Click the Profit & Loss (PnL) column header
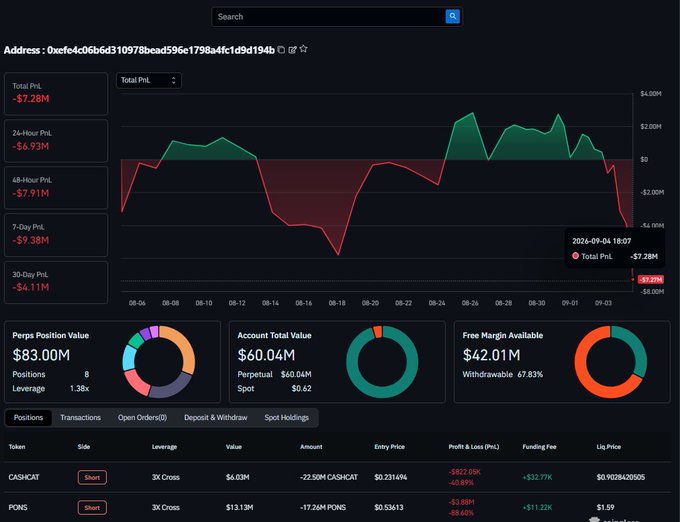680x522 pixels. click(474, 447)
